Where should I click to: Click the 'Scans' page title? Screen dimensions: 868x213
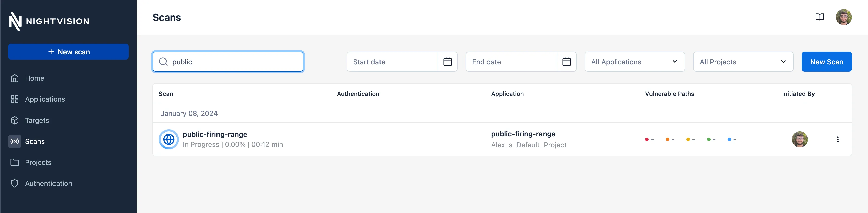pyautogui.click(x=167, y=18)
